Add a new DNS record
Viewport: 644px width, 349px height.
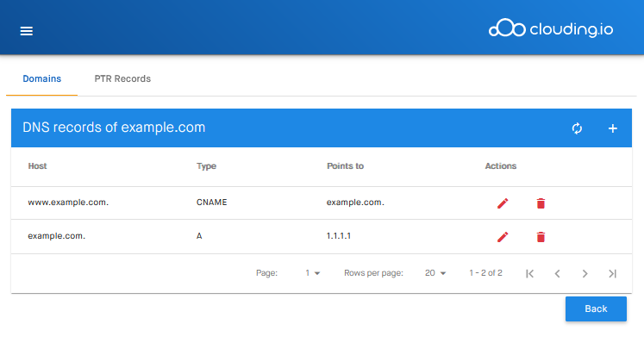613,128
